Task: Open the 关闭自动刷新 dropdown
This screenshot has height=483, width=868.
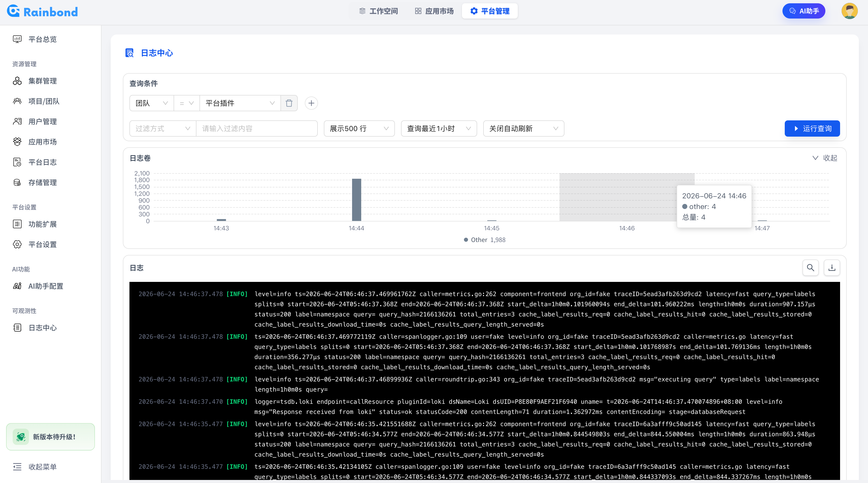Action: (524, 128)
